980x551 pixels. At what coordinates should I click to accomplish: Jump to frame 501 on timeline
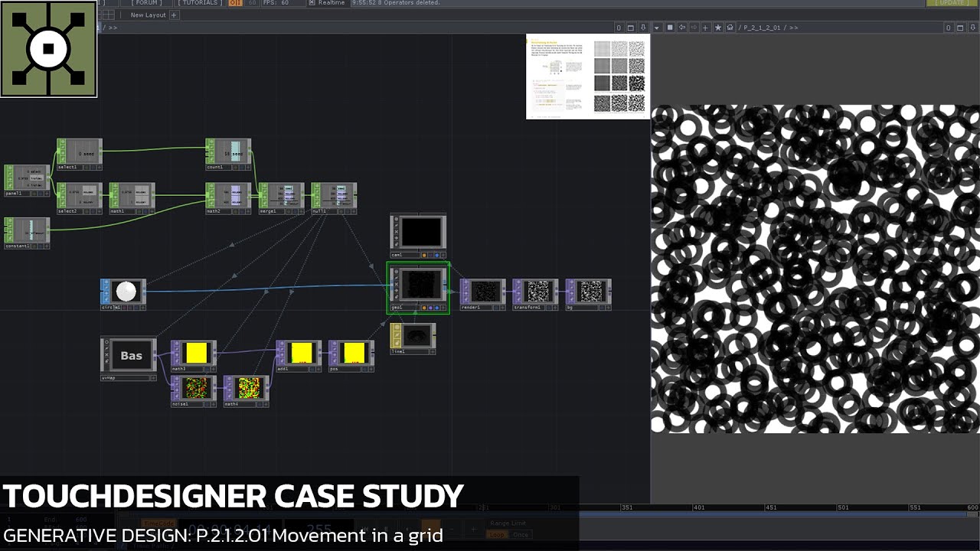842,507
